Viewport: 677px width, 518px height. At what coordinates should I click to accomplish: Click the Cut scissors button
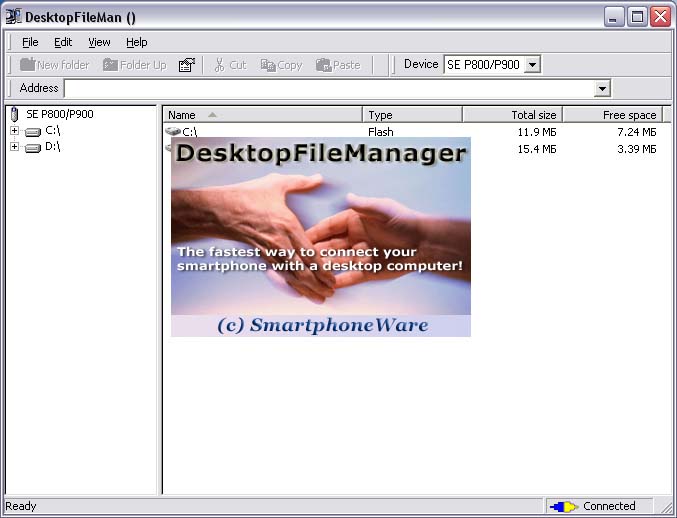230,65
